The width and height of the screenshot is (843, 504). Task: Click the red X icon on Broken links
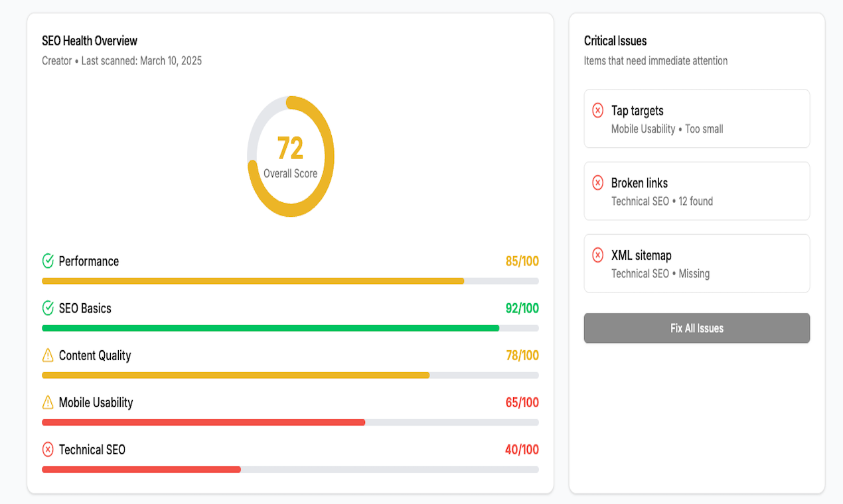(598, 183)
